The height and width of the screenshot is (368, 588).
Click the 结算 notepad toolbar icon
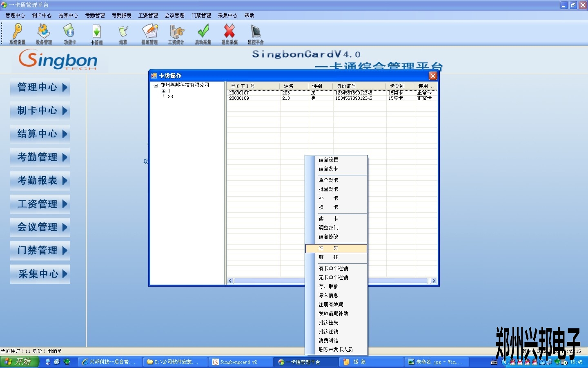click(x=123, y=34)
